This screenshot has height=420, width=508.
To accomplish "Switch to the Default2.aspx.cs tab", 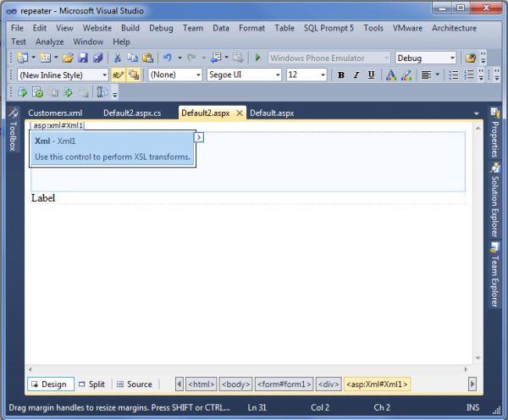I will pos(132,113).
